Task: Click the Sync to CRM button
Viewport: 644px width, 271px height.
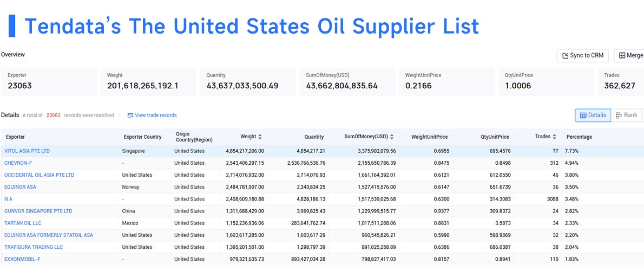Action: (x=582, y=55)
